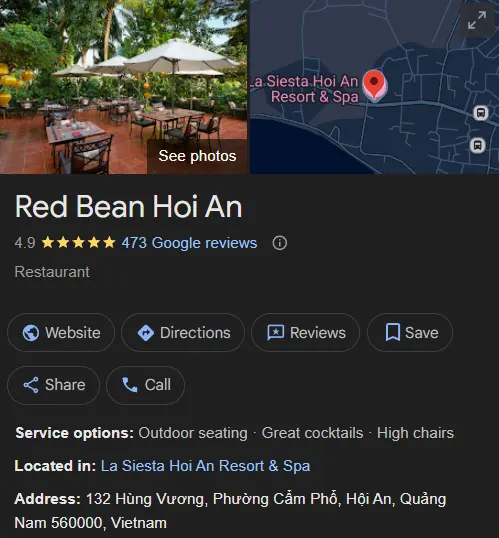Viewport: 499px width, 538px height.
Task: Click the five star rating display
Action: 79,243
